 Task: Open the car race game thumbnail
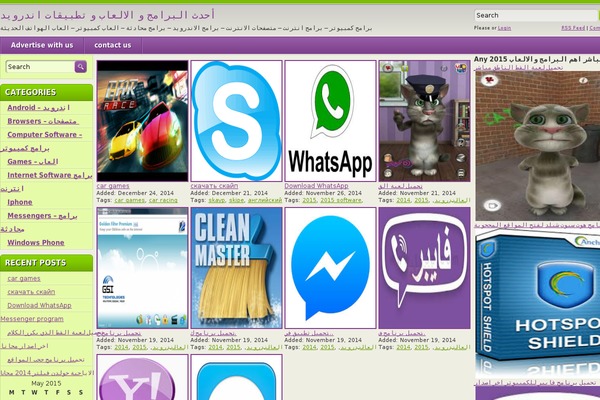[142, 121]
